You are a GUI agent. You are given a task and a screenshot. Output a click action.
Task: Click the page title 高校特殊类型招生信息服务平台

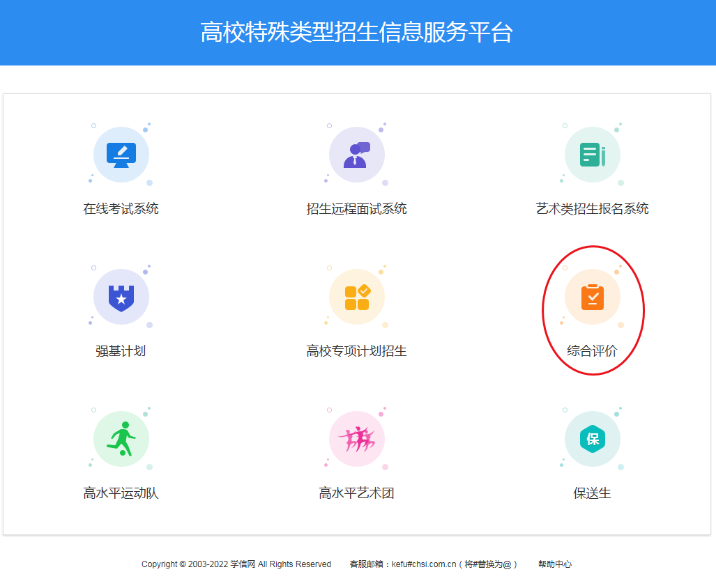pos(357,33)
